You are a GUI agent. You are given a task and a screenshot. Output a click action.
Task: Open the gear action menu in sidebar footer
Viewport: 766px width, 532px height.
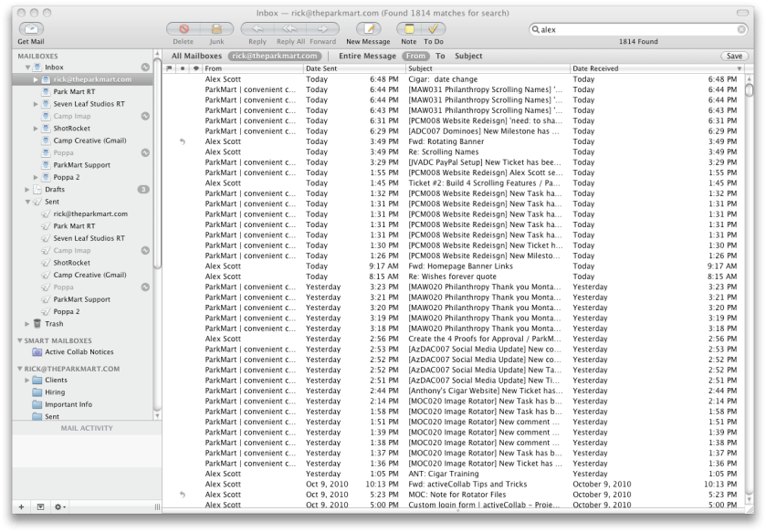(59, 506)
